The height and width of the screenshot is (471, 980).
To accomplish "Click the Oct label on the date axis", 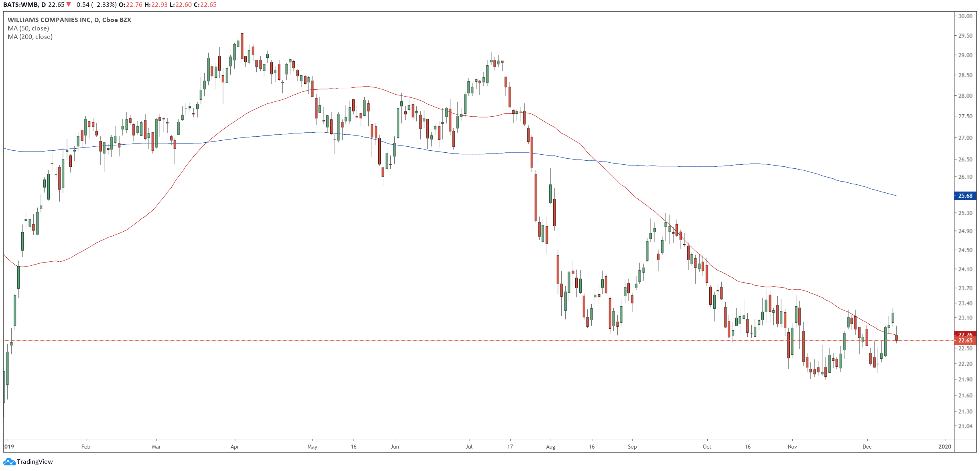I will click(x=707, y=447).
